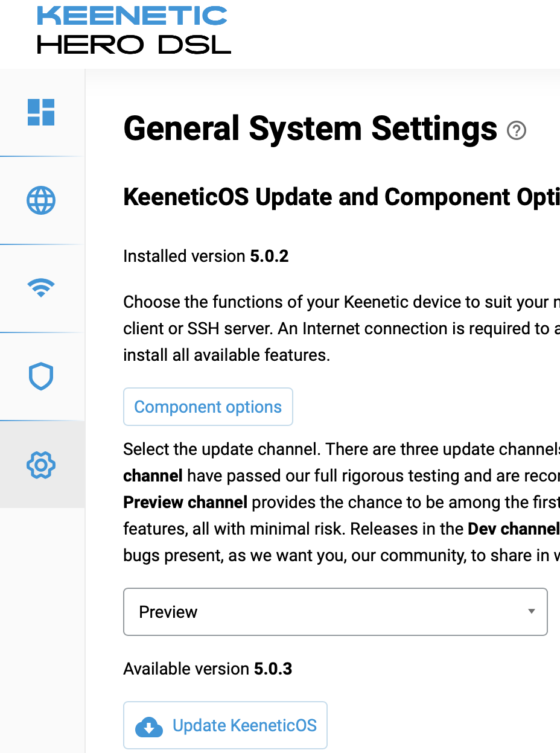Click the KEENETIC brand logo
This screenshot has height=753, width=560.
pos(132,16)
